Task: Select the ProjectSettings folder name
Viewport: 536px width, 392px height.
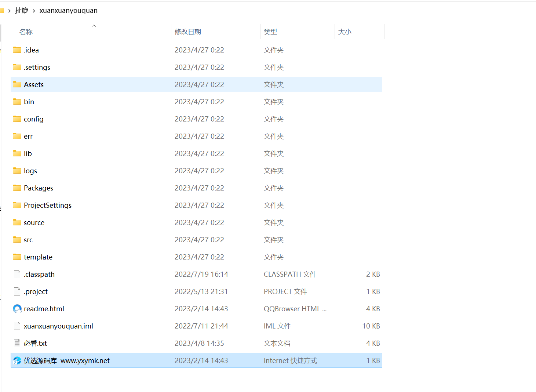Action: [x=48, y=205]
